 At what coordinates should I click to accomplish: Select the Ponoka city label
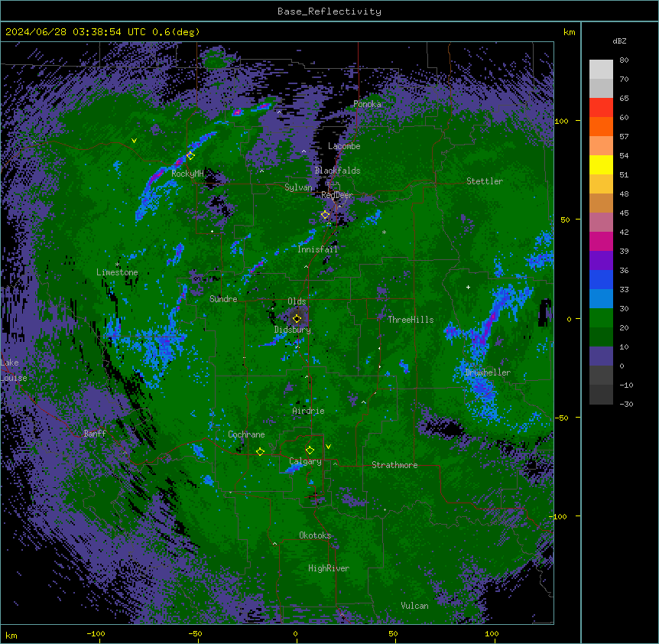[x=367, y=104]
